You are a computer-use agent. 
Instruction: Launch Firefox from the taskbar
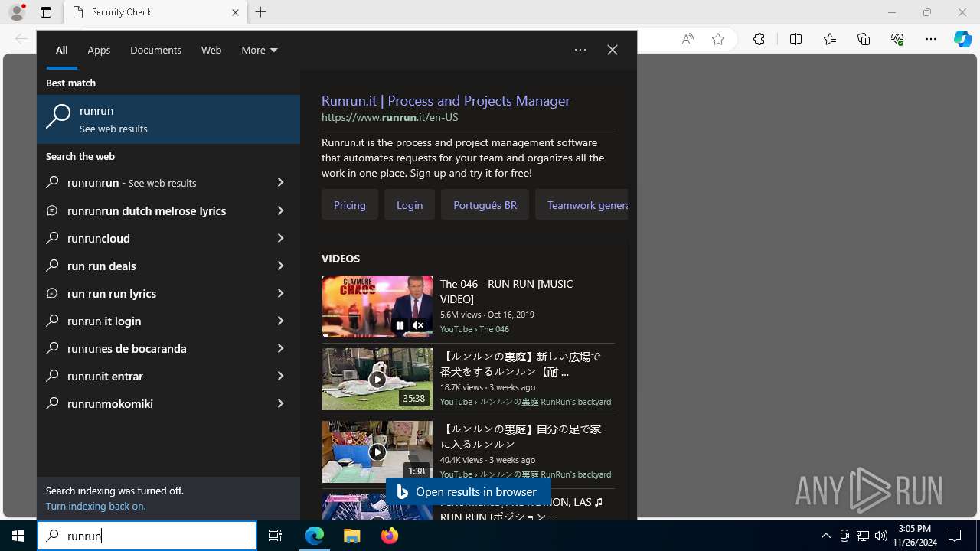click(x=390, y=536)
